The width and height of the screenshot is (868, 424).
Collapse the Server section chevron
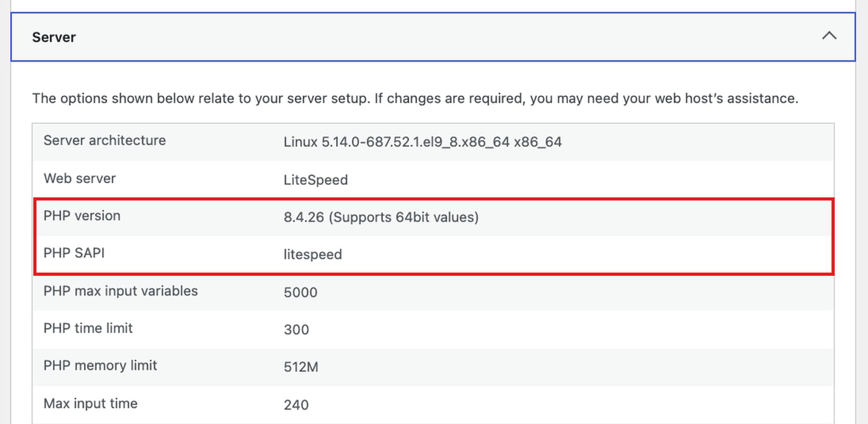(x=829, y=36)
